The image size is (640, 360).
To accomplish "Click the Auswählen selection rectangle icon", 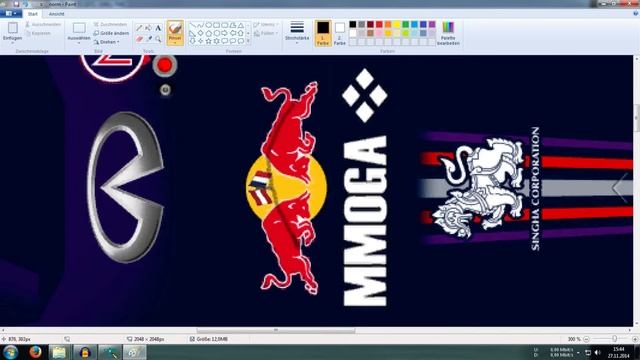I will [x=79, y=28].
